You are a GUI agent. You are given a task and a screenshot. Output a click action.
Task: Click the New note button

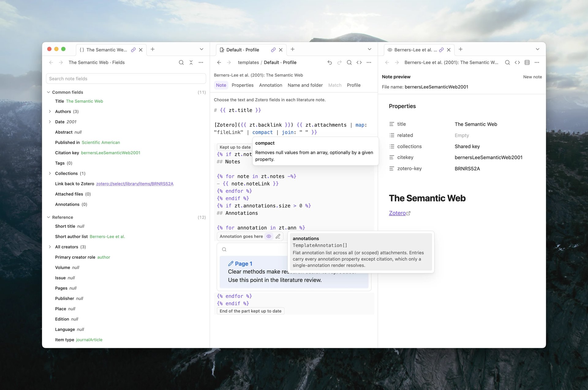(532, 77)
